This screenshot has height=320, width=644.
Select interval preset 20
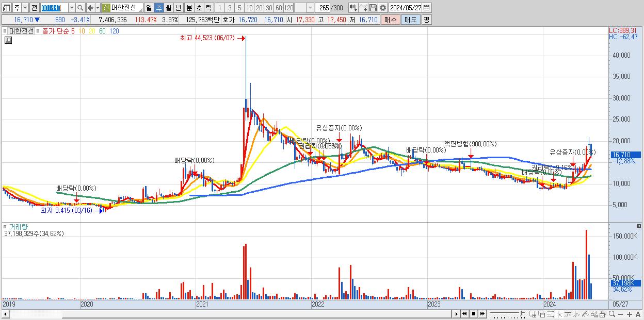pos(259,8)
